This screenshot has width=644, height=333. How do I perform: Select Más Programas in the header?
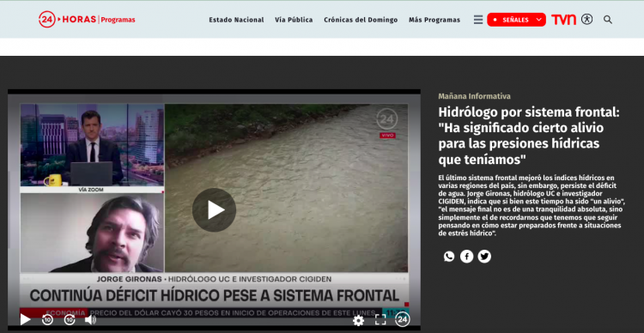click(434, 20)
